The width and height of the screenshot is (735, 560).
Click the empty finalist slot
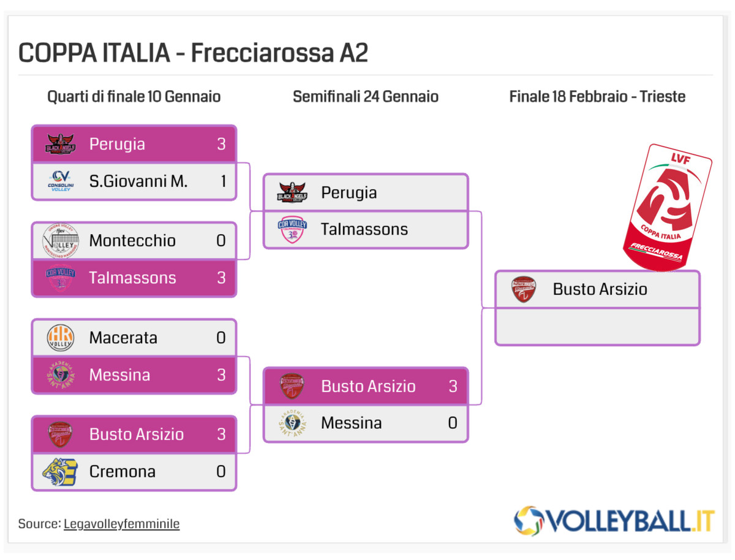tap(597, 326)
